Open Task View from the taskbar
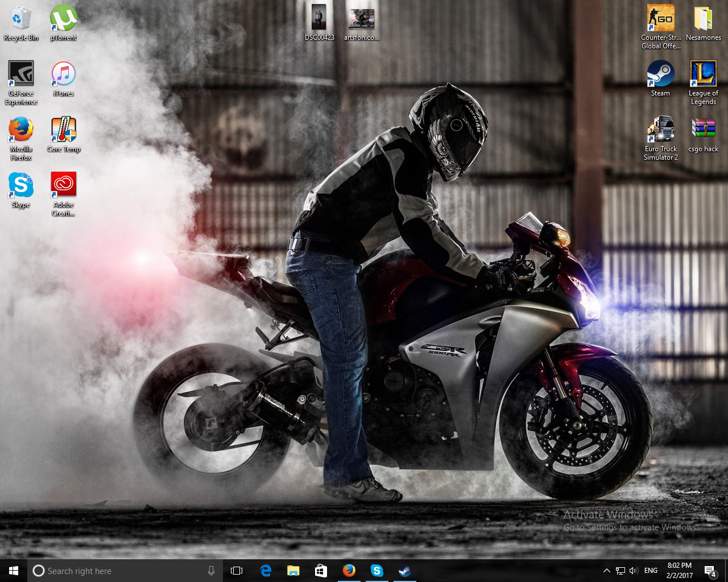The width and height of the screenshot is (728, 582). click(x=237, y=571)
